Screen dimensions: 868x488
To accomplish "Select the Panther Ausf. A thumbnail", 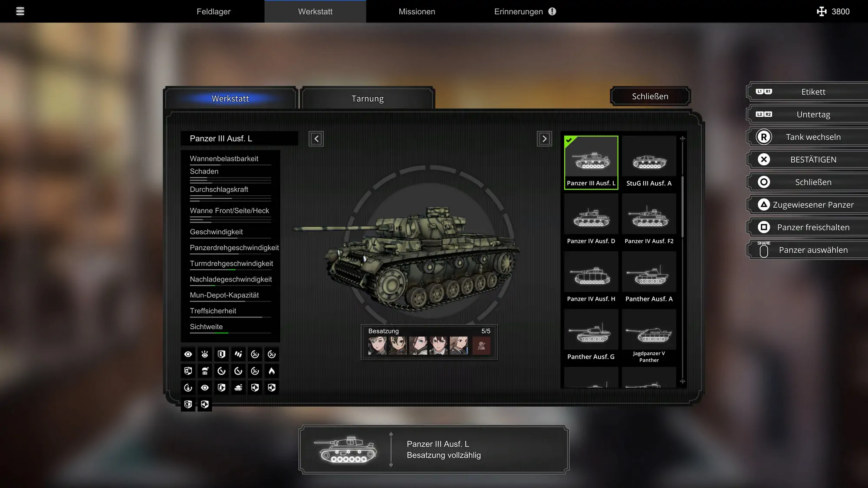I will tap(649, 278).
